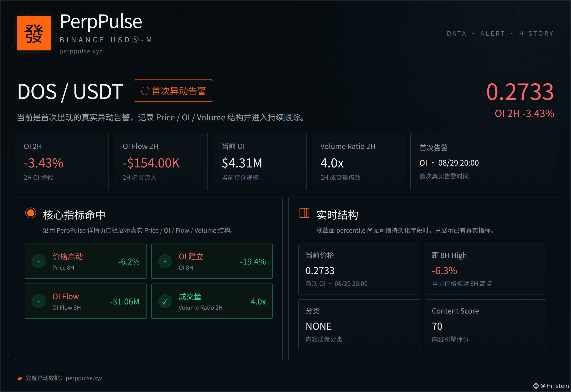Click the 分类 NONE card

coord(359,324)
